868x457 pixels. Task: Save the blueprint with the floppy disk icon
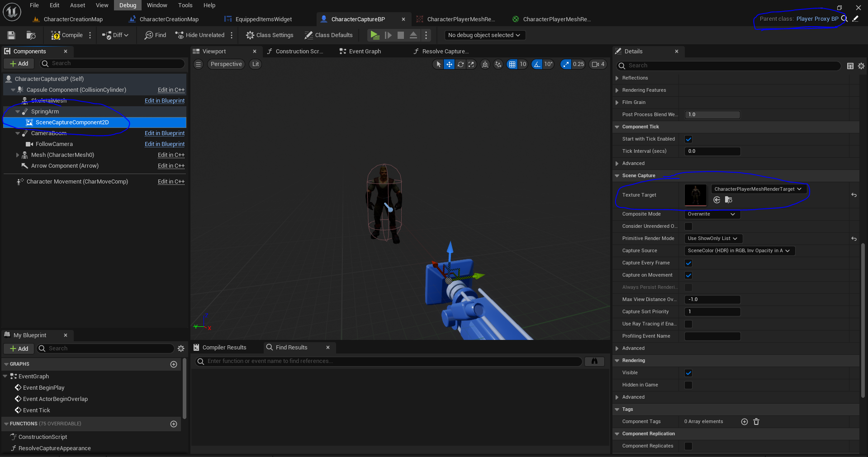pyautogui.click(x=11, y=35)
